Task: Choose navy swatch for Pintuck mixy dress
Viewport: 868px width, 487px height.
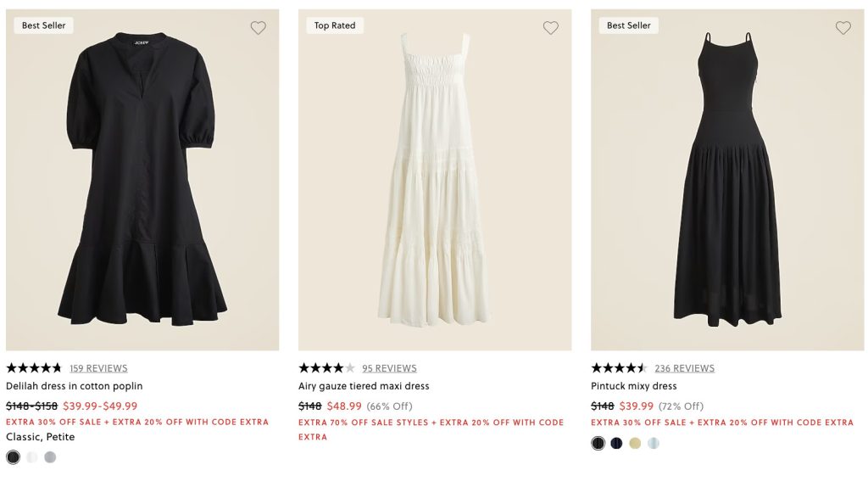Action: coord(617,443)
